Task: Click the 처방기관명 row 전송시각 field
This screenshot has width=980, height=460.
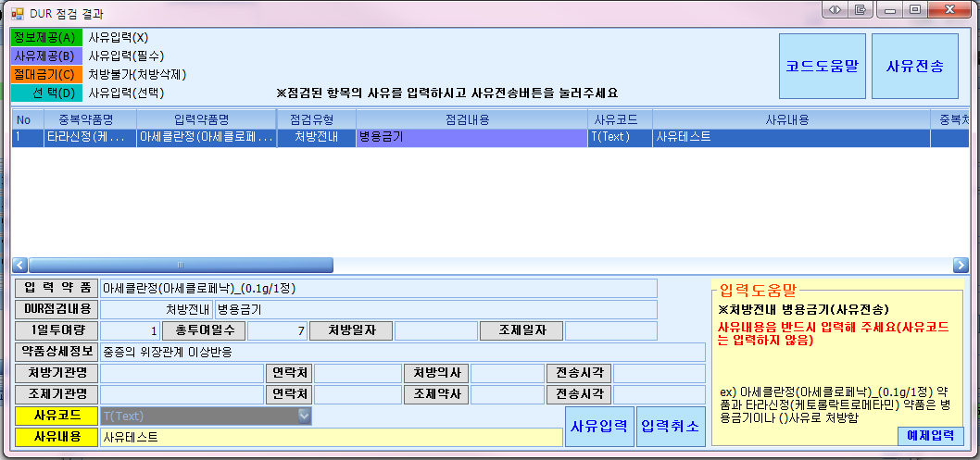Action: tap(659, 373)
